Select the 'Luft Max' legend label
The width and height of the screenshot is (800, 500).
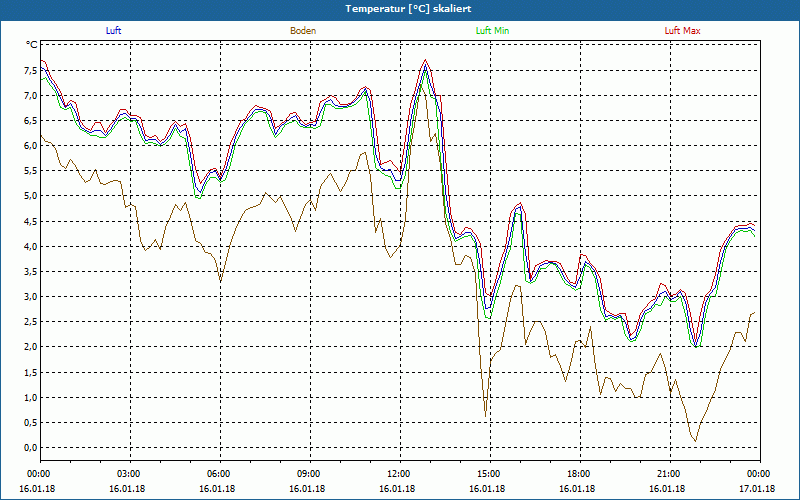pos(682,31)
